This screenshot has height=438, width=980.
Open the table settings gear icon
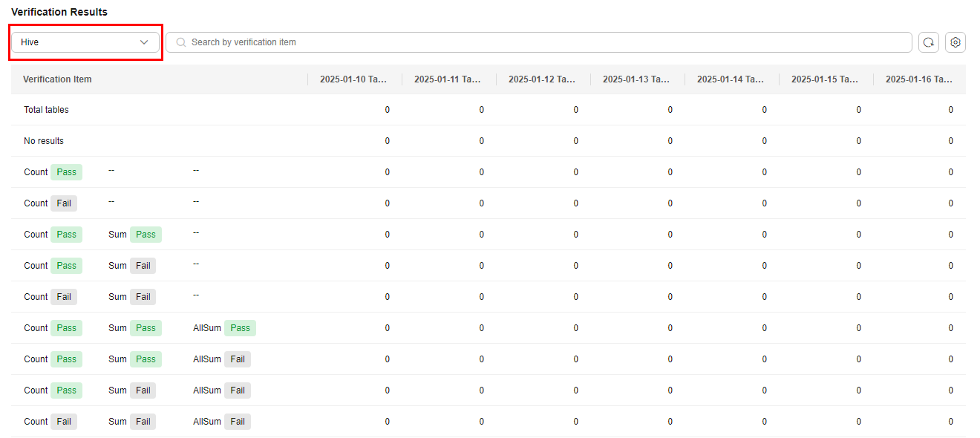pyautogui.click(x=955, y=42)
